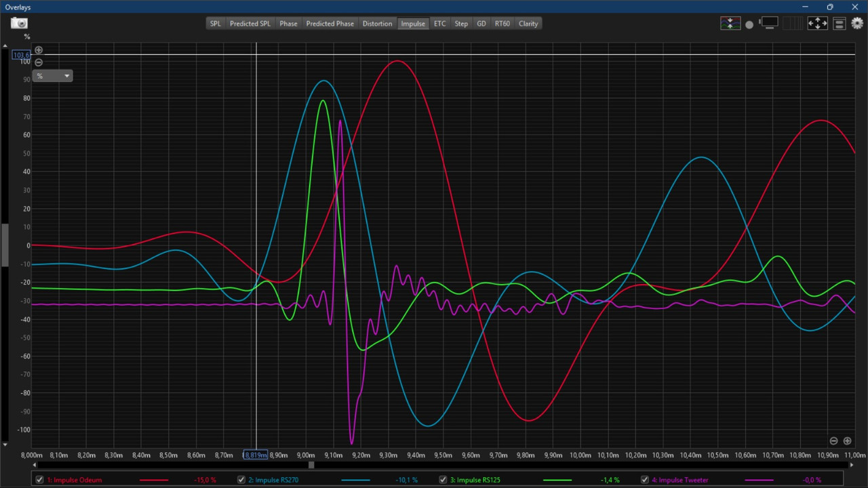Open graph limits four-arrows icon
868x488 pixels.
(x=817, y=23)
